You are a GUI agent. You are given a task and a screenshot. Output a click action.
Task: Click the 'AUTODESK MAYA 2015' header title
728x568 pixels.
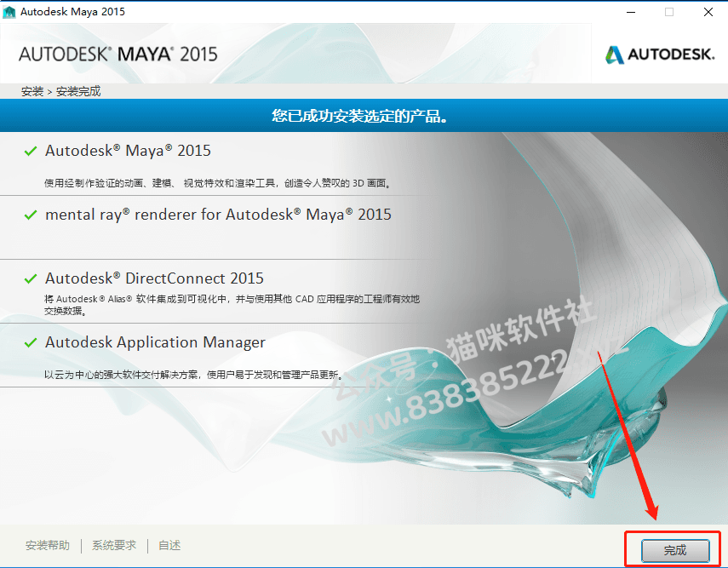point(118,55)
